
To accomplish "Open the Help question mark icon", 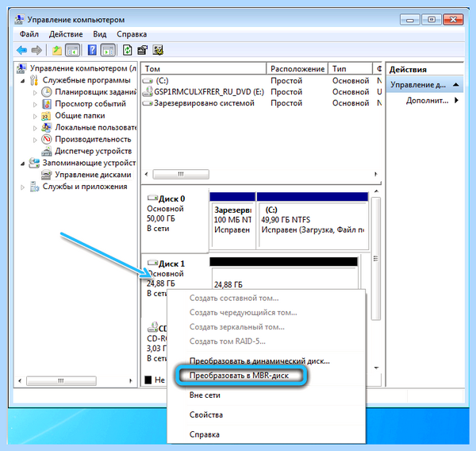I will click(92, 50).
